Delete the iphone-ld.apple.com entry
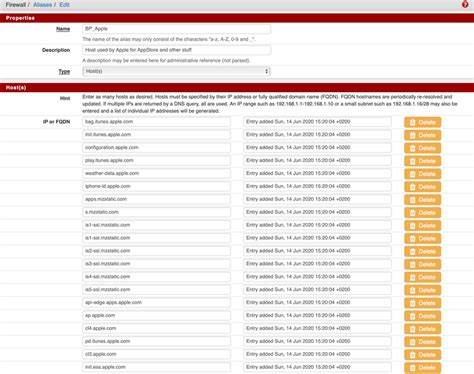This screenshot has height=374, width=474. (422, 187)
